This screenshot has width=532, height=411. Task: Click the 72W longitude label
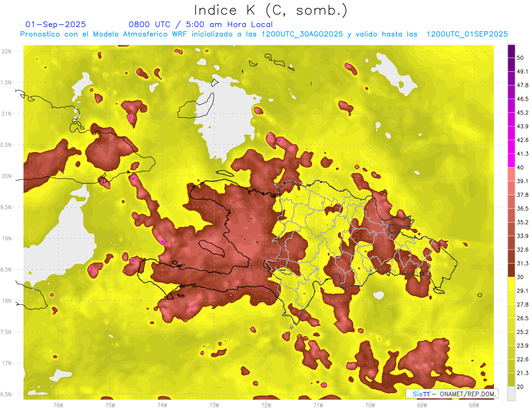click(266, 405)
